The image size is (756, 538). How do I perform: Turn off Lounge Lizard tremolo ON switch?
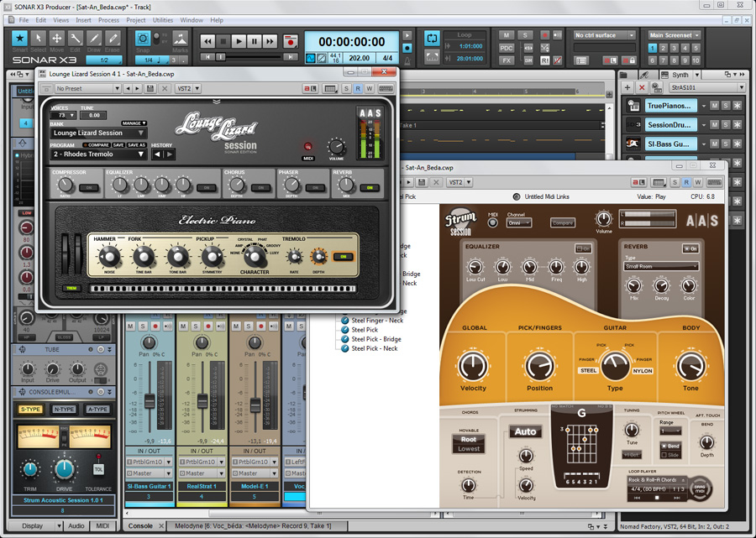pyautogui.click(x=342, y=257)
